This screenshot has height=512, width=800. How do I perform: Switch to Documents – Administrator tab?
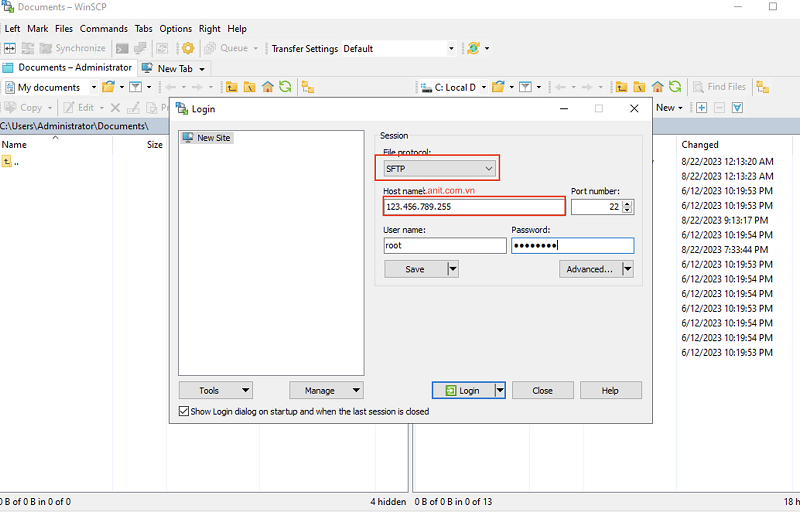click(68, 68)
